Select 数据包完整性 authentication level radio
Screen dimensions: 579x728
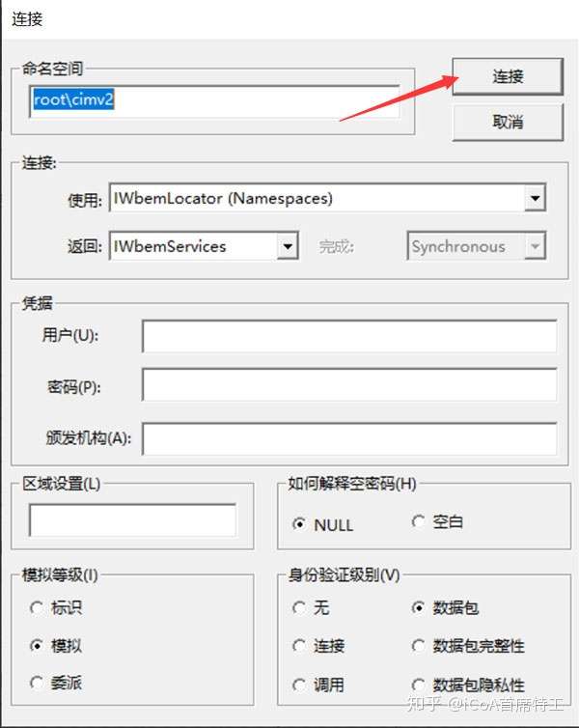point(418,645)
